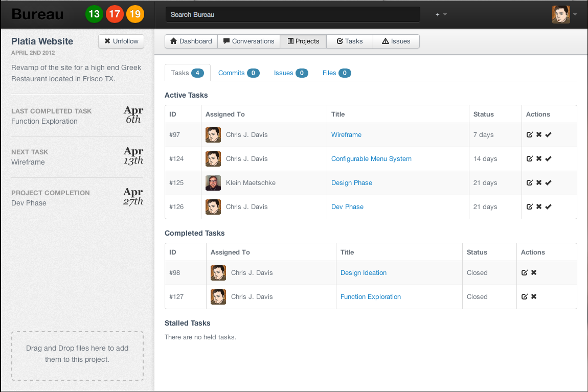The width and height of the screenshot is (588, 392).
Task: Complete the Configurable Menu System task
Action: click(x=548, y=158)
